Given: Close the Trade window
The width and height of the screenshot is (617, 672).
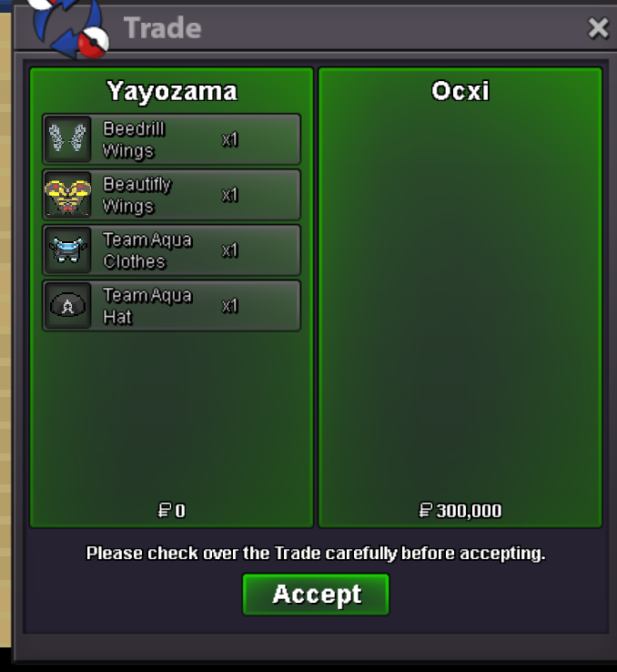Looking at the screenshot, I should (x=598, y=28).
